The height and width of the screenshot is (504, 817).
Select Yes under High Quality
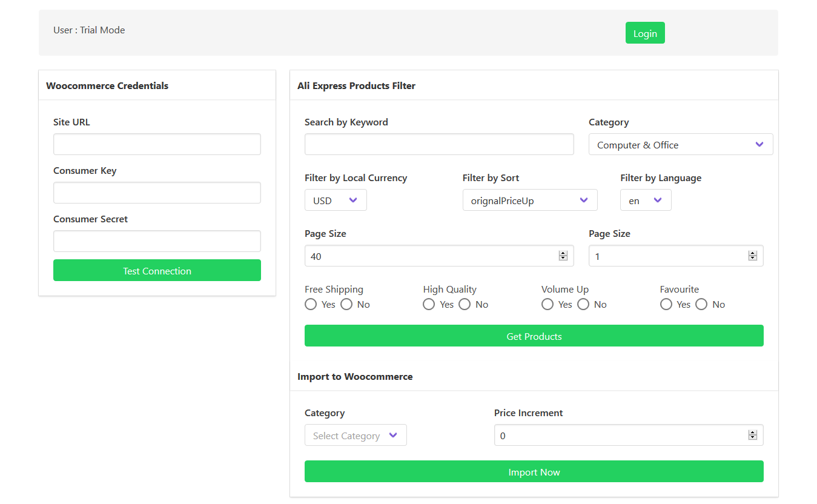click(429, 304)
